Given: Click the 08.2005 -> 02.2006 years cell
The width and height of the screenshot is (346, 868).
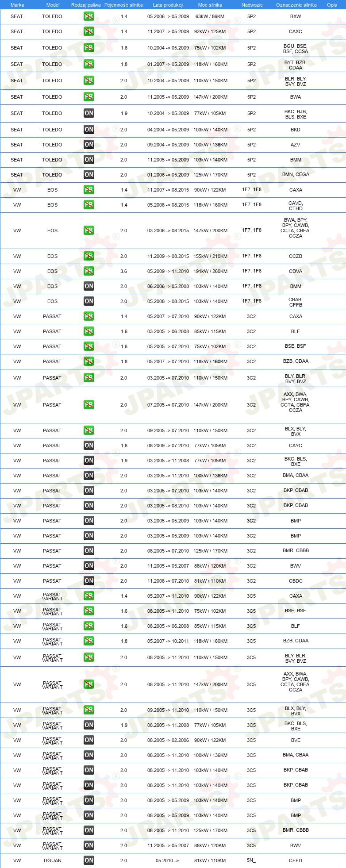Looking at the screenshot, I should point(168,740).
